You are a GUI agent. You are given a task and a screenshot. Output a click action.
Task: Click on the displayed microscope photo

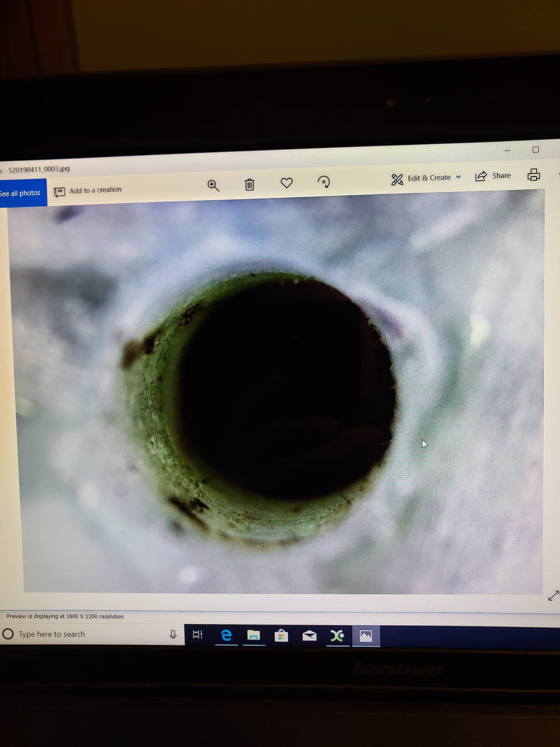tap(281, 393)
